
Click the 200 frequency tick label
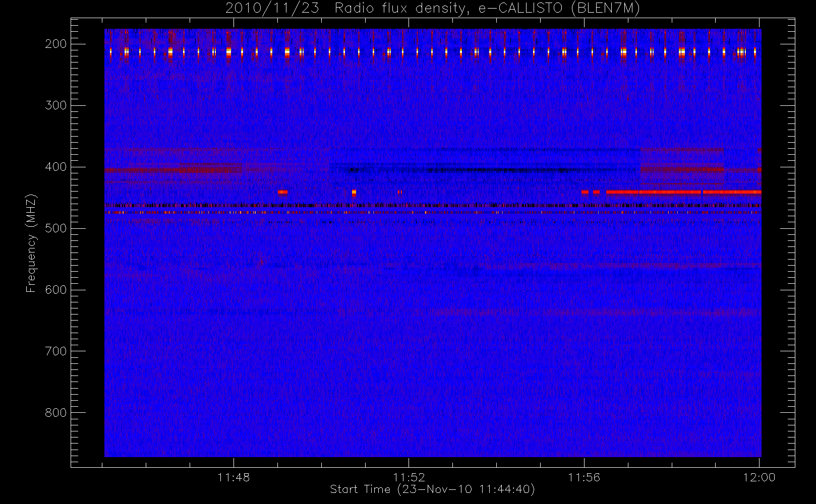56,44
